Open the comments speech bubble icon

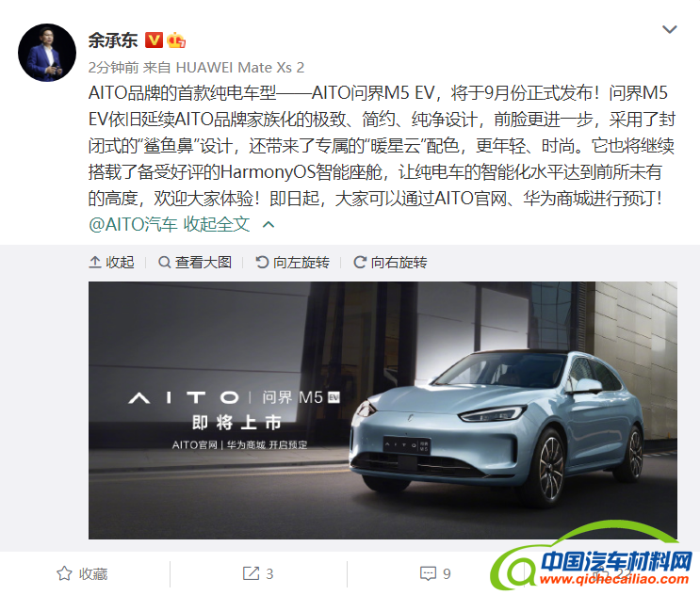pos(428,573)
